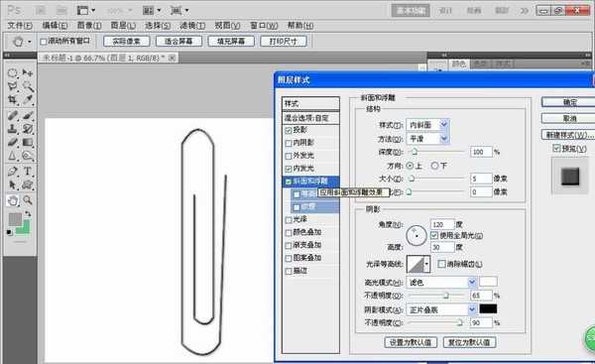Viewport: 595px width, 364px height.
Task: Enable the 颜色叠加 style checkbox
Action: click(289, 233)
